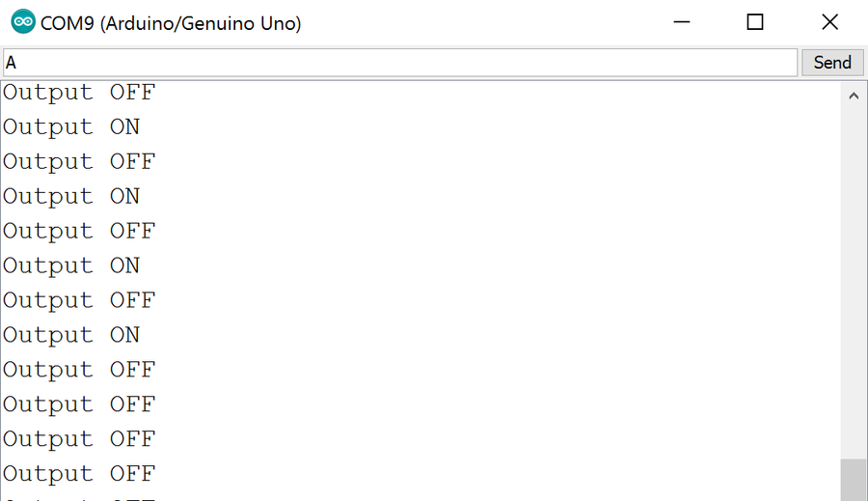The height and width of the screenshot is (501, 868).
Task: Click the fourth "Output OFF" line from the top
Action: (79, 301)
